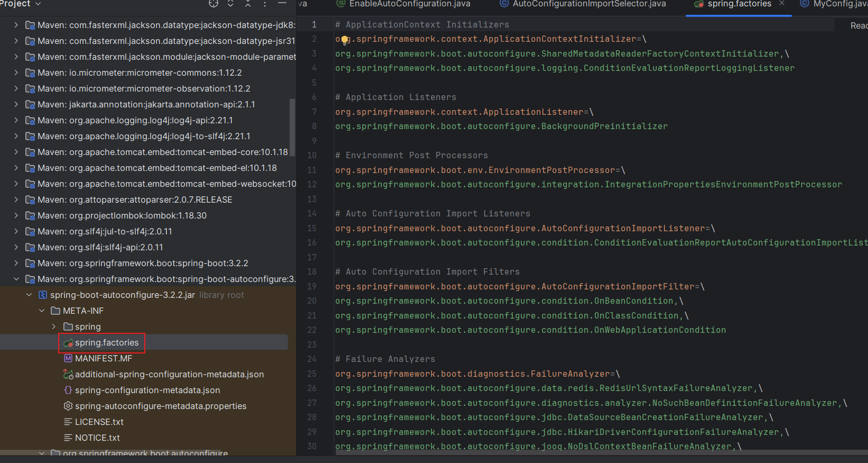The image size is (868, 463).
Task: Click the Project tree vertical scrollbar
Action: click(x=292, y=127)
